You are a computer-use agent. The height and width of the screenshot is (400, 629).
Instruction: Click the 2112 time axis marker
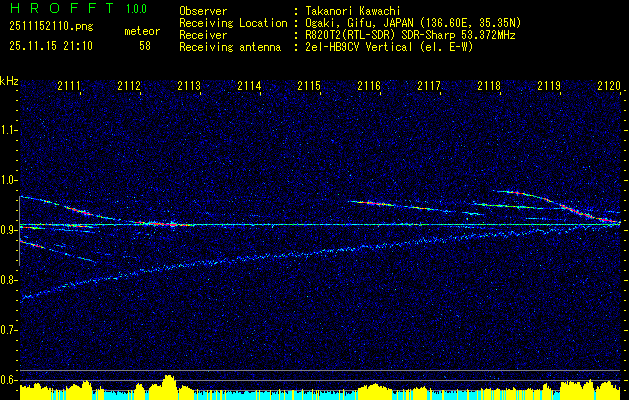pyautogui.click(x=129, y=85)
